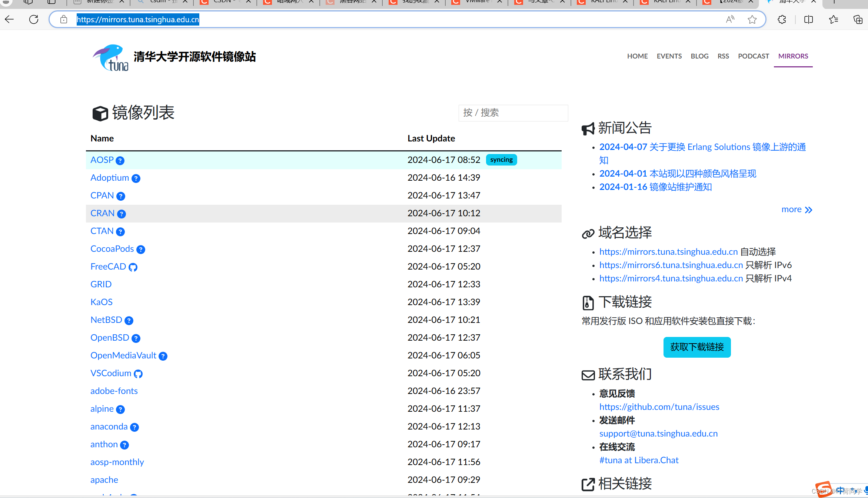The width and height of the screenshot is (868, 498).
Task: Open the auto-select mirrors.tuna domain link
Action: coord(668,252)
